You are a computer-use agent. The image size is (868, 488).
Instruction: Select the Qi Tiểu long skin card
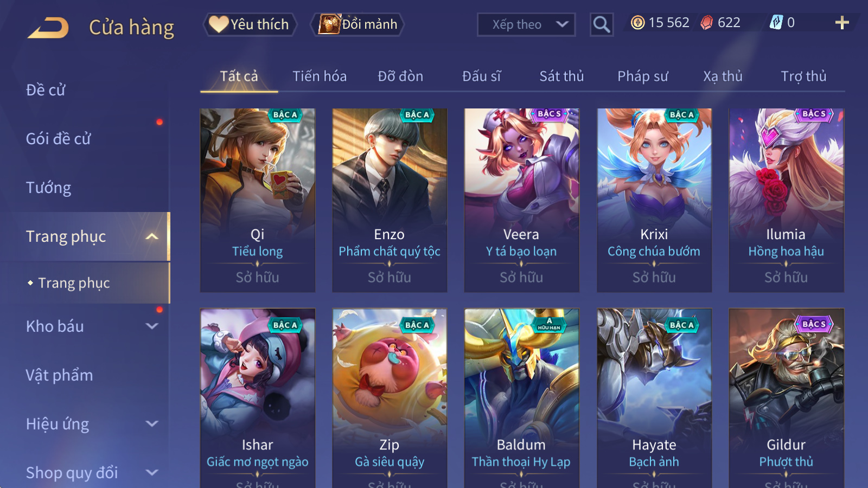258,200
